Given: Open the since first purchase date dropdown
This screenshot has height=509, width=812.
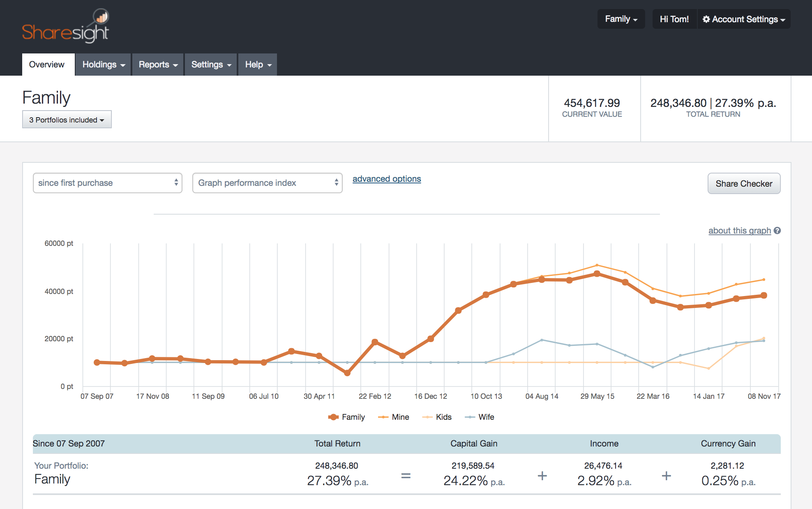Looking at the screenshot, I should 107,183.
